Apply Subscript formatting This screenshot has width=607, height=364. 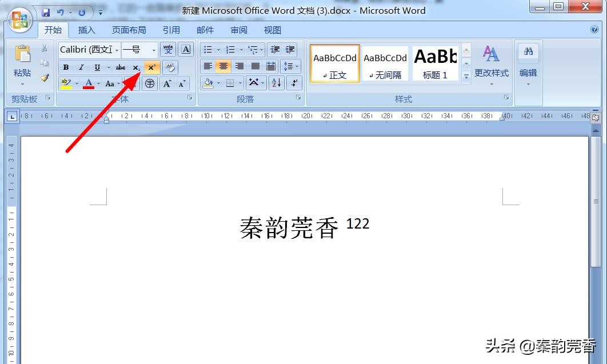135,67
